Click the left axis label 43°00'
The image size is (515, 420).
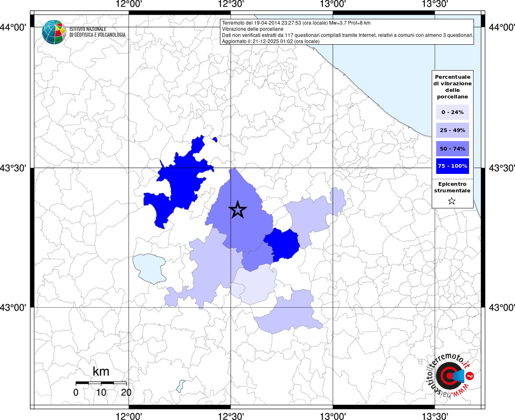pos(13,308)
